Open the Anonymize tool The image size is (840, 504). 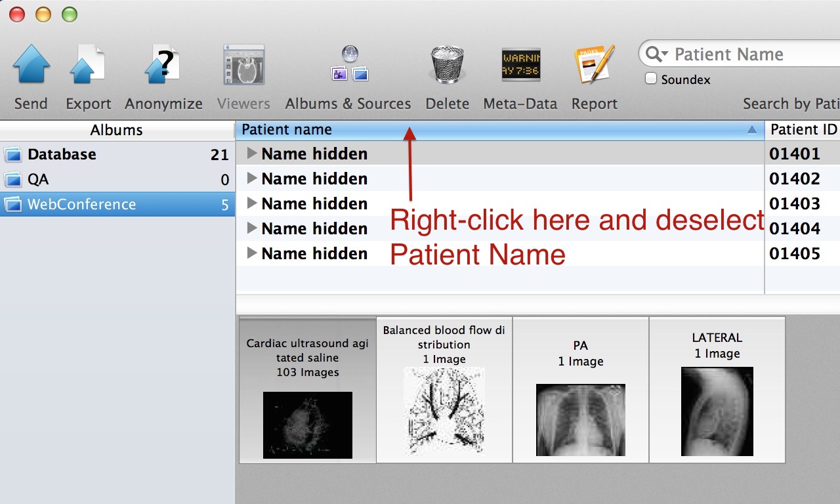[163, 64]
